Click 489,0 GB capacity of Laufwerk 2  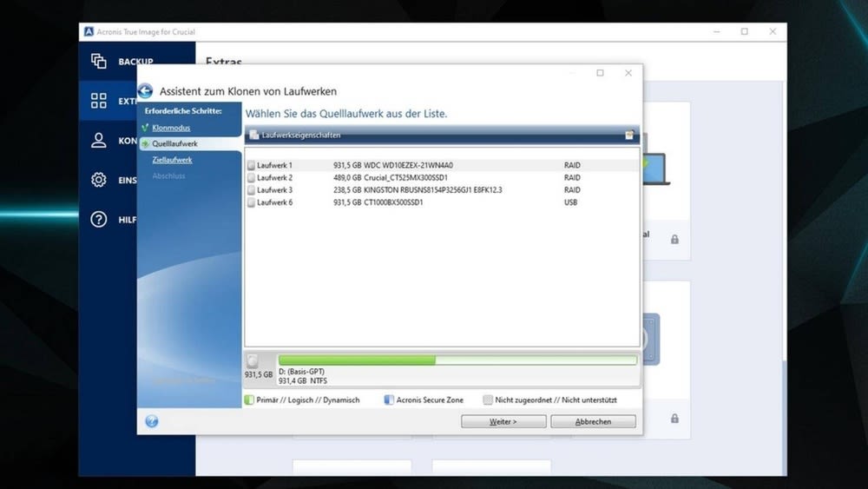pos(347,178)
